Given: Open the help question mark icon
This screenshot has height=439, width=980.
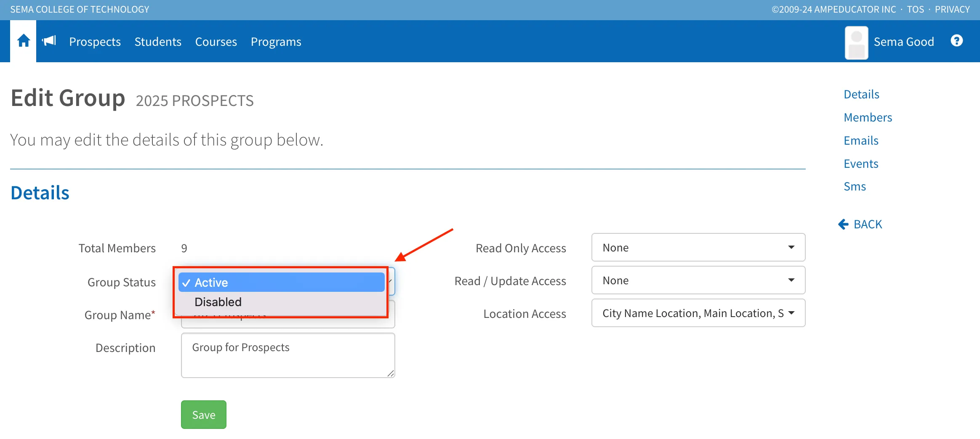Looking at the screenshot, I should [956, 41].
